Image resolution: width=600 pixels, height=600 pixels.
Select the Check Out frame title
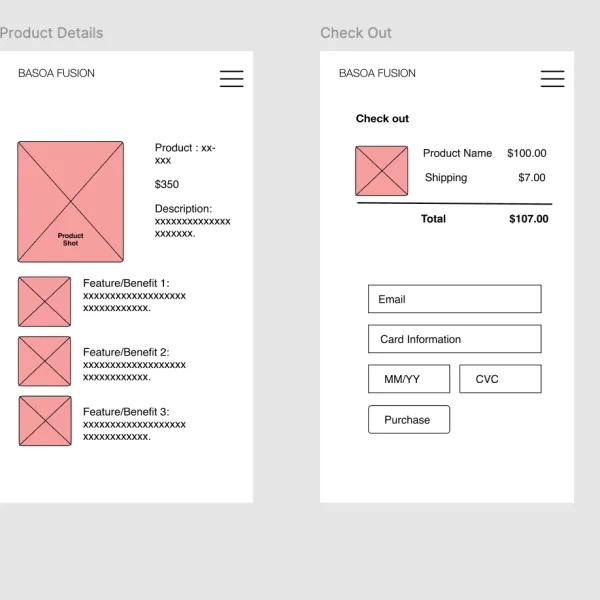[356, 33]
